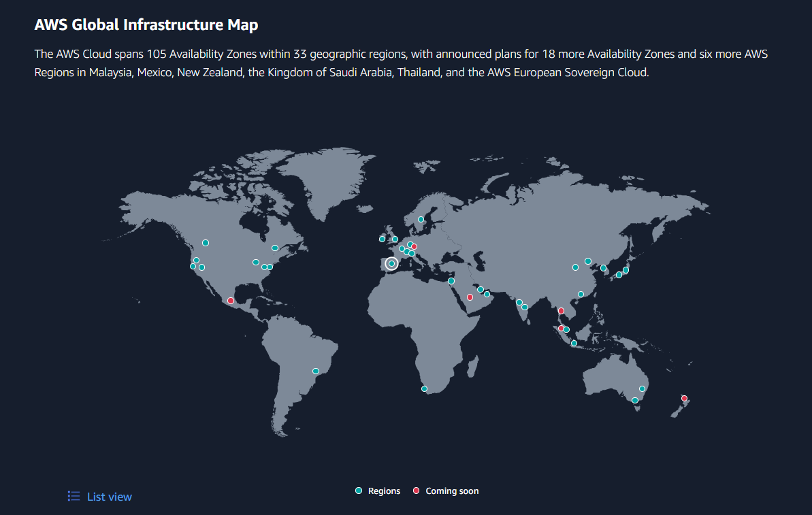Click the Bahrain region marker
812x515 pixels.
tap(481, 289)
